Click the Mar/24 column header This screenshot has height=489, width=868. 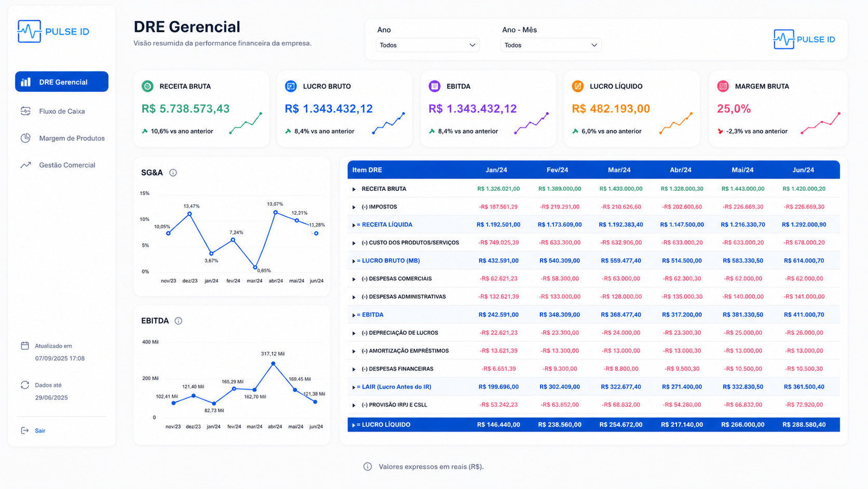click(x=619, y=170)
